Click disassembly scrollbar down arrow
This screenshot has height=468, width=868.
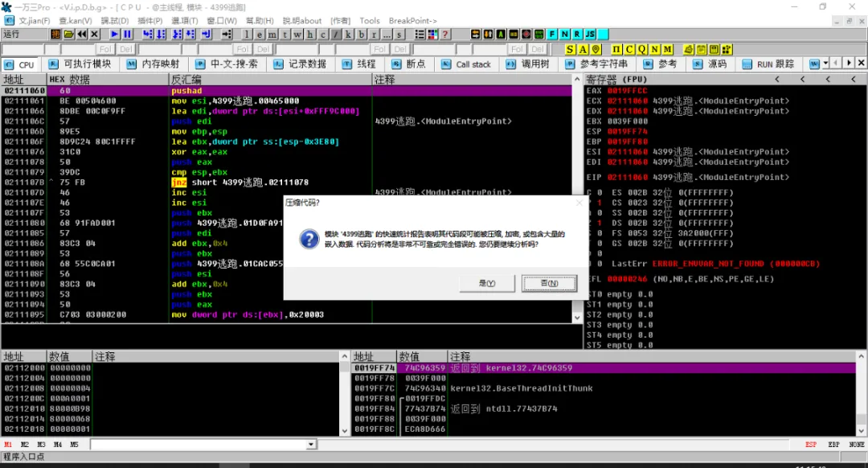pos(577,318)
